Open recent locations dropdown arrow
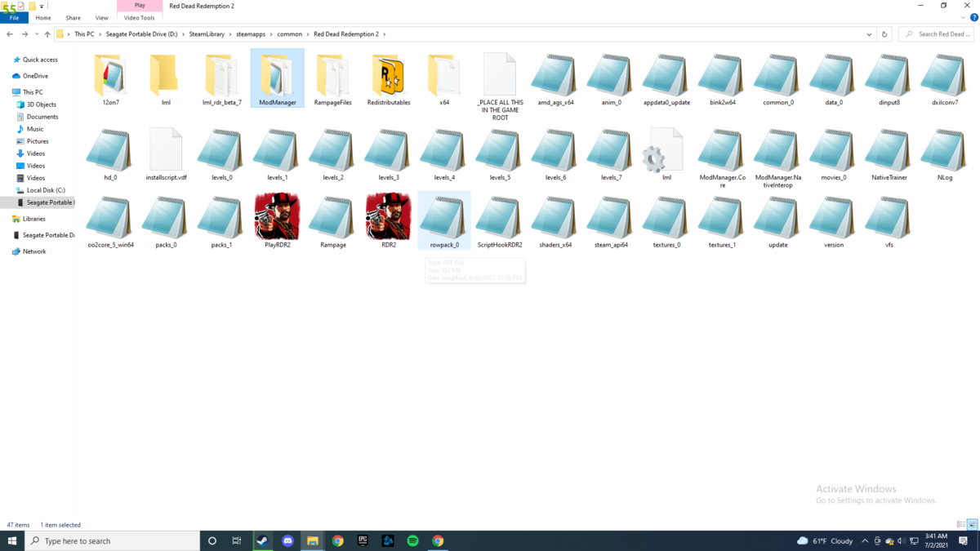 (37, 34)
